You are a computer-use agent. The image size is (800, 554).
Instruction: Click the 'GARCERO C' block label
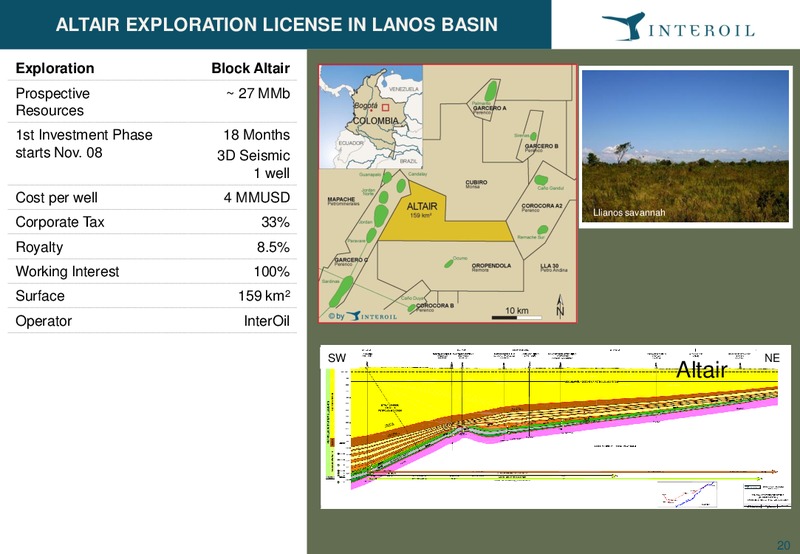351,260
